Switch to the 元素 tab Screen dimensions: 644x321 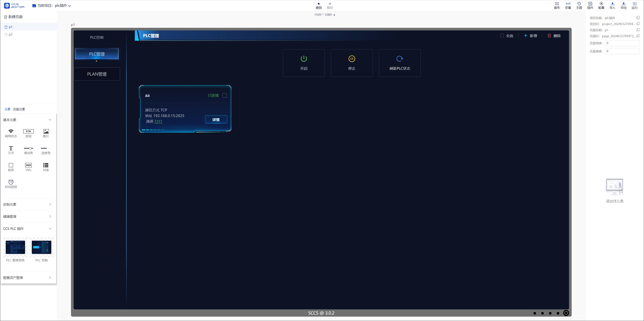[7, 109]
